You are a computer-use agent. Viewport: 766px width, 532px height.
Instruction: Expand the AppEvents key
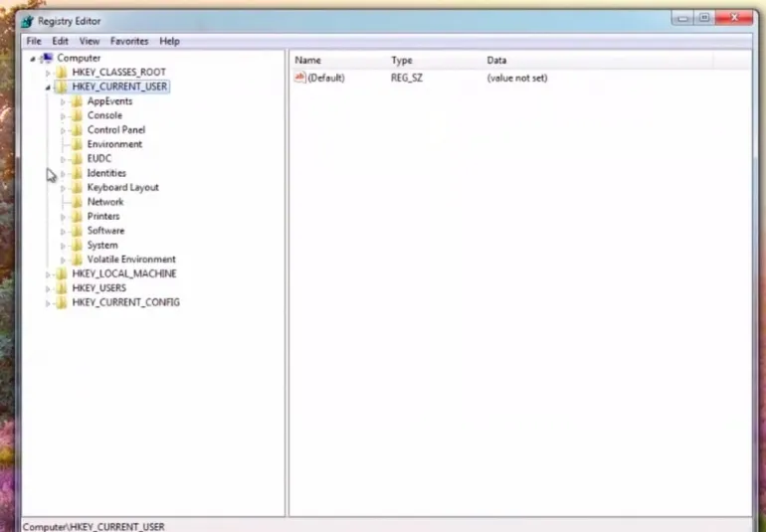click(63, 102)
